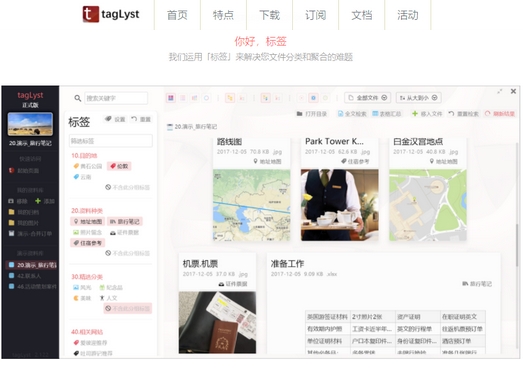Click the expand window arrows icon
Screen dimensions: 523x375
coord(500,91)
